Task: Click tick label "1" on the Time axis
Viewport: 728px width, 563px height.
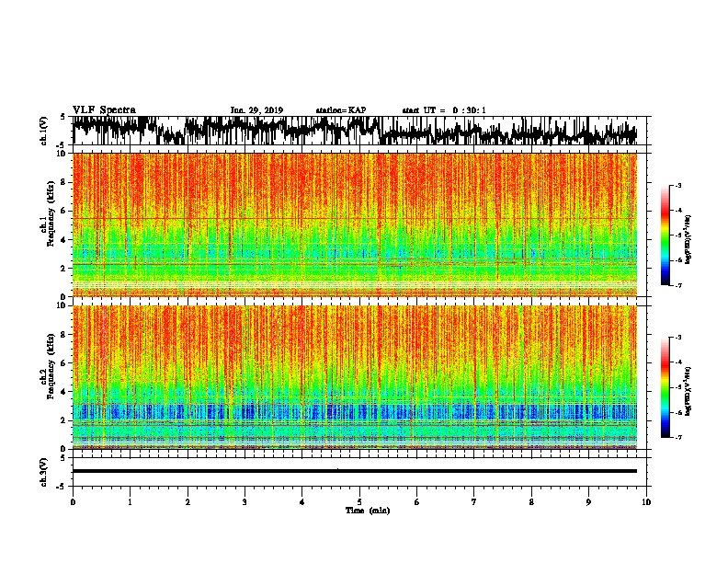Action: (x=130, y=502)
